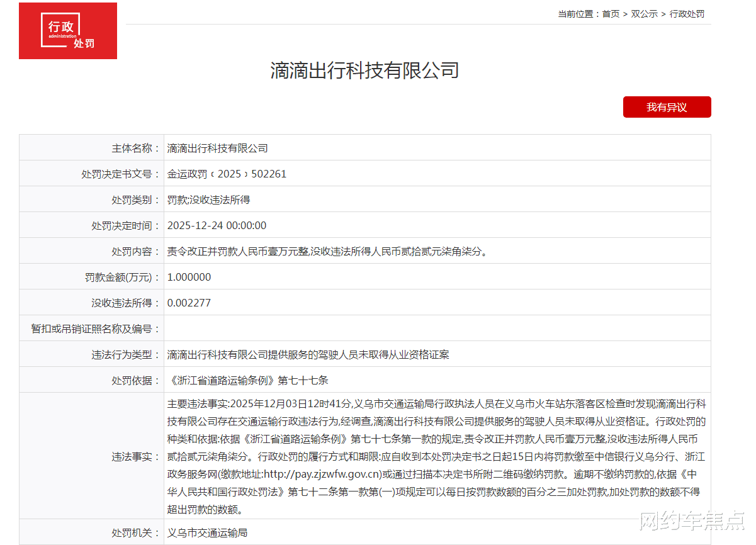Screen dimensions: 756x545
Task: Select the 处罚决定时间 label
Action: point(126,225)
